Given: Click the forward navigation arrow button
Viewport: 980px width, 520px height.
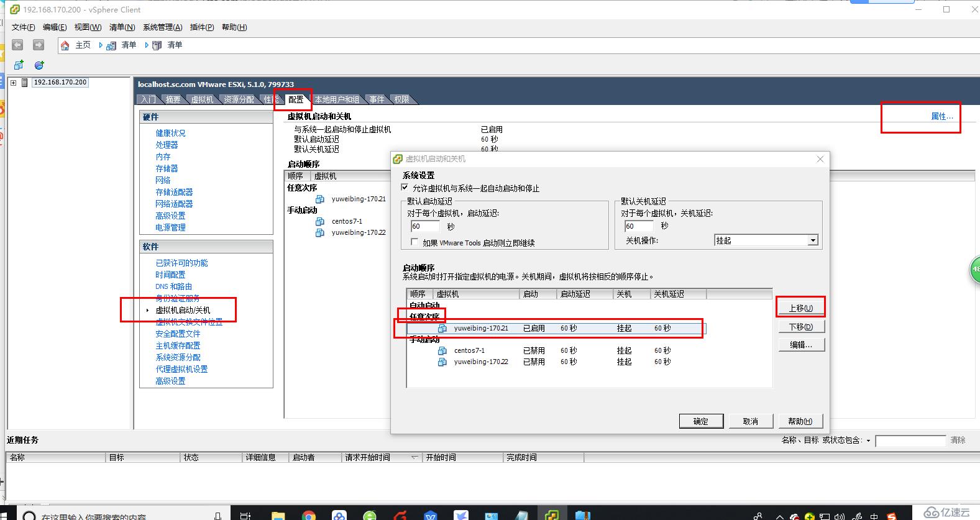Looking at the screenshot, I should click(39, 45).
